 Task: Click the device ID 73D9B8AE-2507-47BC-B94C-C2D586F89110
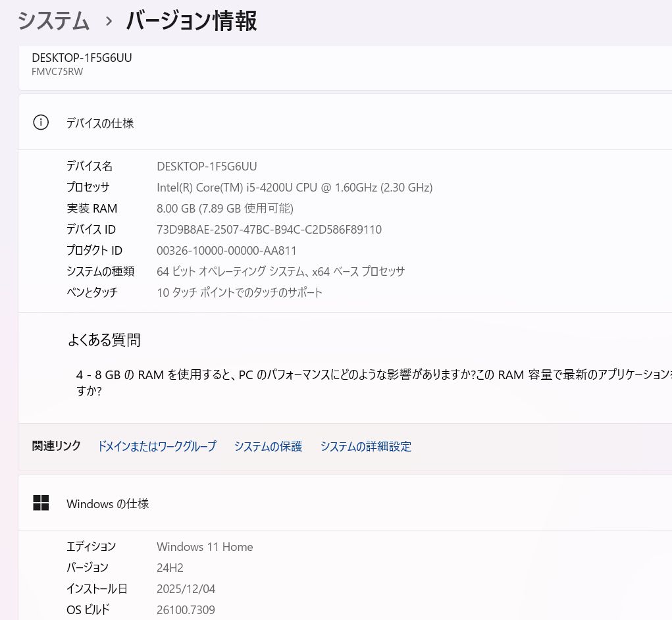pos(269,230)
